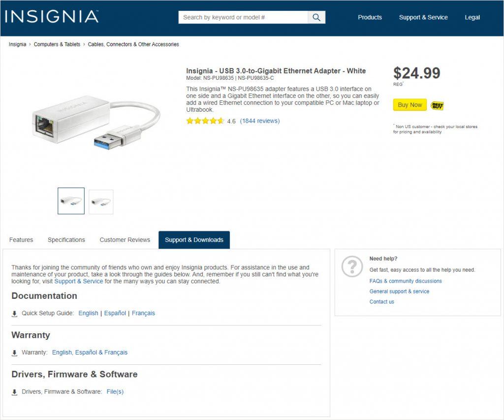Click the Contact us link
This screenshot has width=504, height=420.
click(381, 301)
